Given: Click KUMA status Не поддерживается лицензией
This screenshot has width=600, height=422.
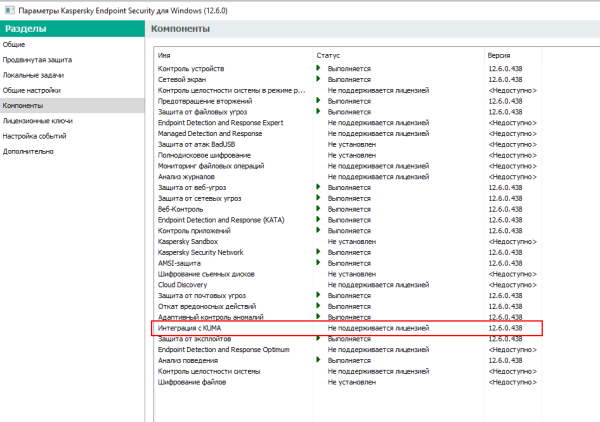Looking at the screenshot, I should [x=378, y=328].
